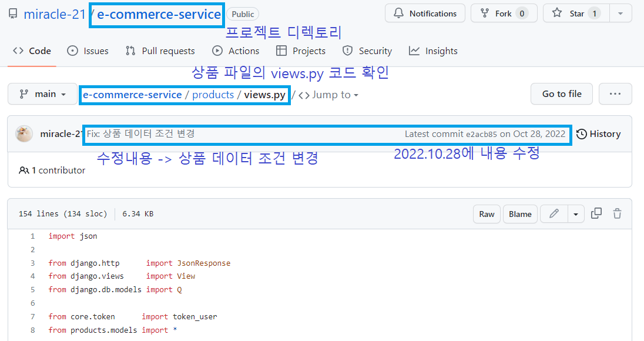Click the Go to file button
Image resolution: width=644 pixels, height=341 pixels.
click(x=562, y=94)
